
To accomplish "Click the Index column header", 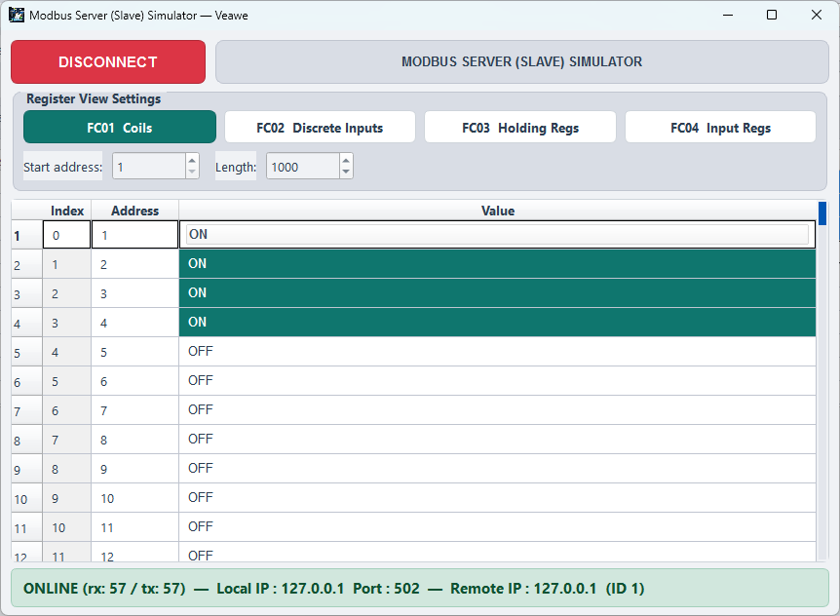I will (67, 211).
